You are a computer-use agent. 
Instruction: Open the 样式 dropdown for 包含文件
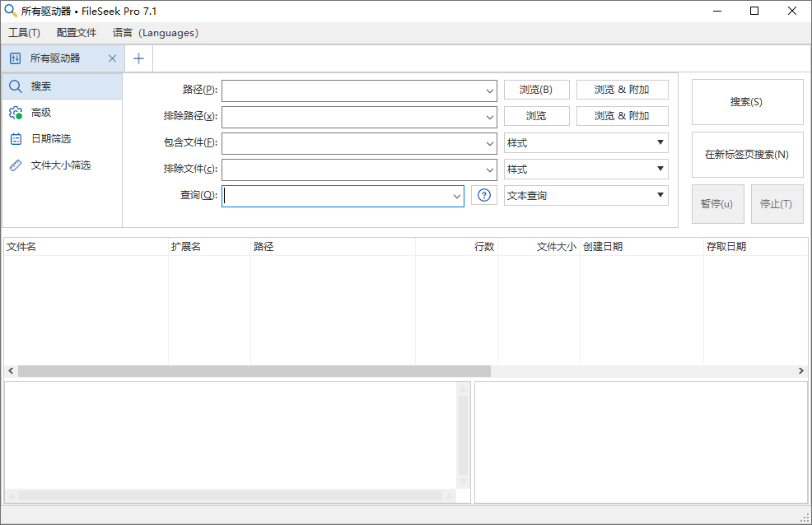coord(586,142)
